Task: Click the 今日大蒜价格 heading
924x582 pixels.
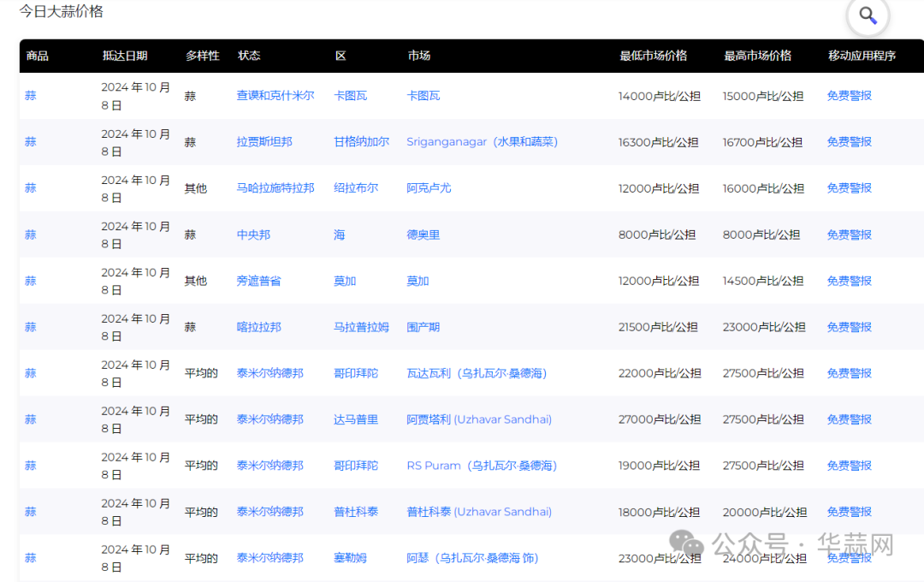Action: click(61, 11)
